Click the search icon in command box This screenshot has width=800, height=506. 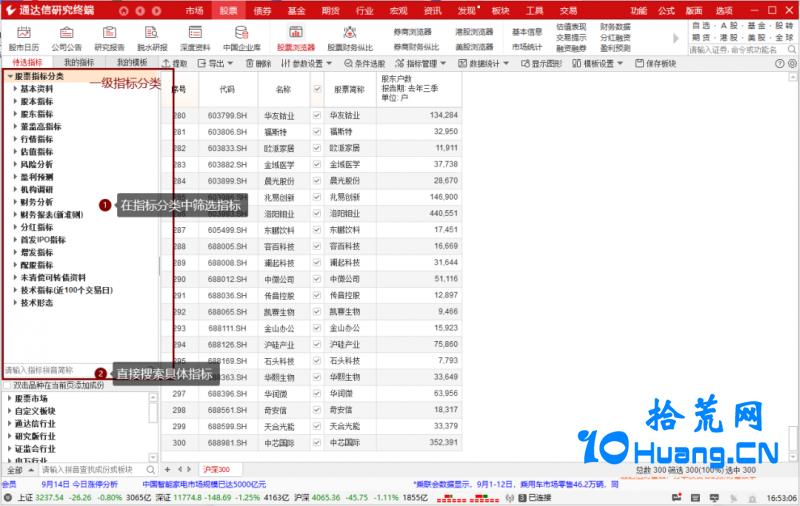(792, 49)
